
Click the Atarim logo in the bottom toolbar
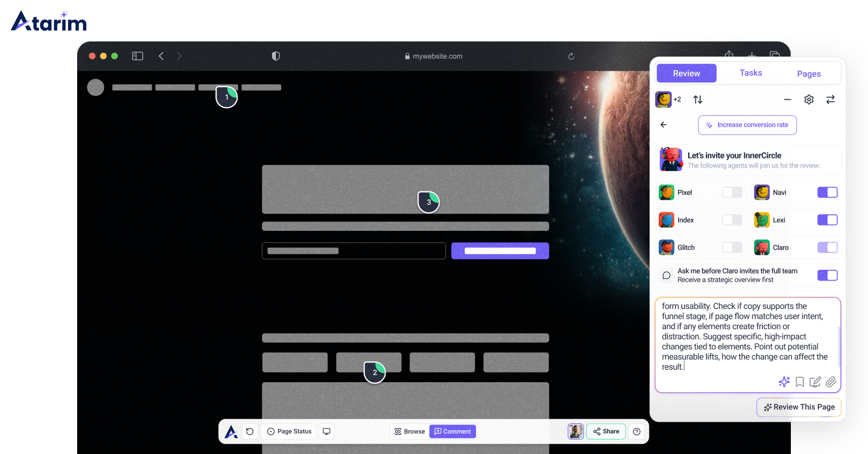point(231,431)
